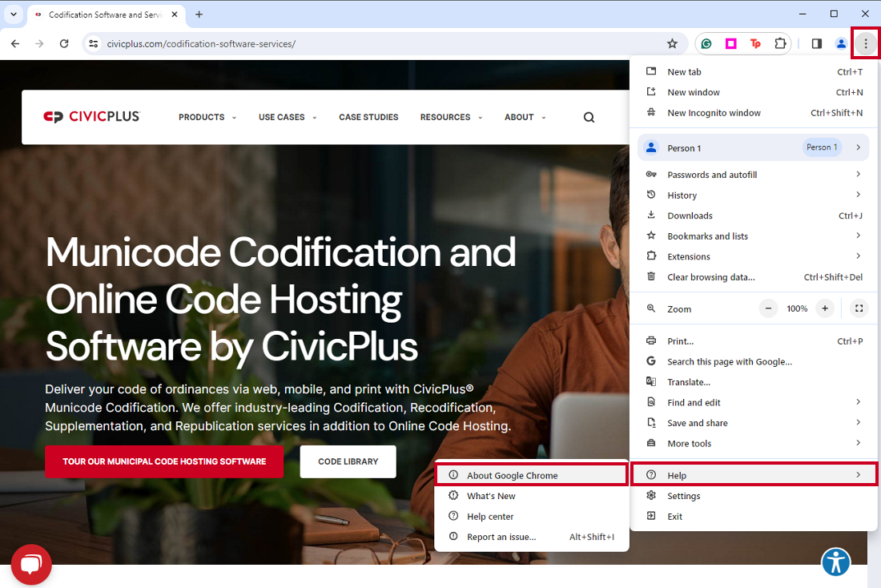Screen dimensions: 881x588
Task: Open the profile avatar in the toolbar
Action: pyautogui.click(x=841, y=44)
